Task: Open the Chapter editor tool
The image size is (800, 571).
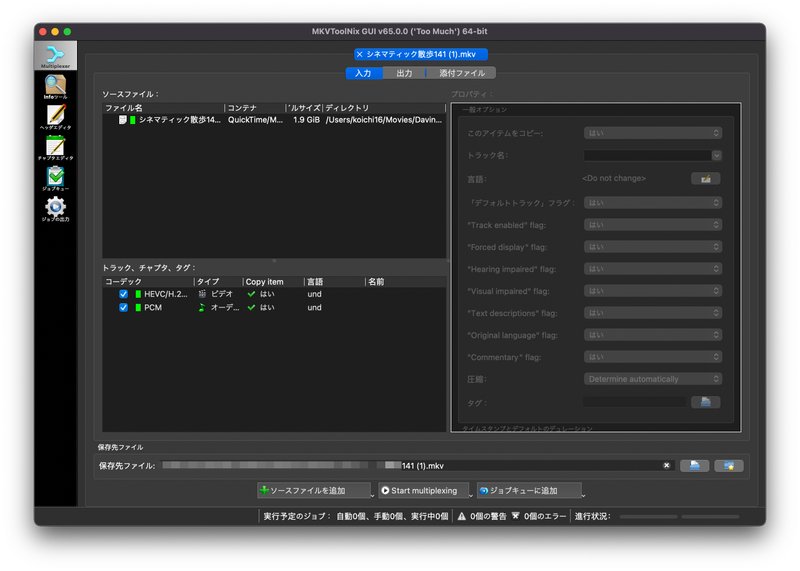Action: 56,147
